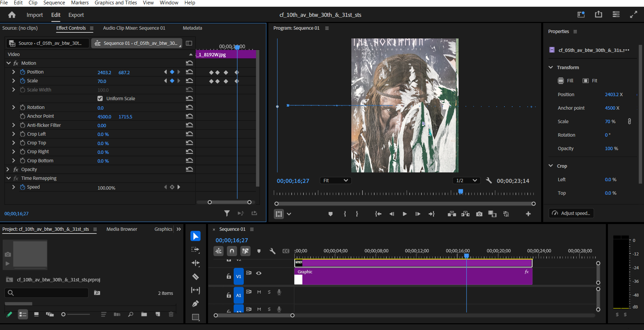Switch to the Media Browser tab
Viewport: 644px width, 330px height.
[122, 229]
